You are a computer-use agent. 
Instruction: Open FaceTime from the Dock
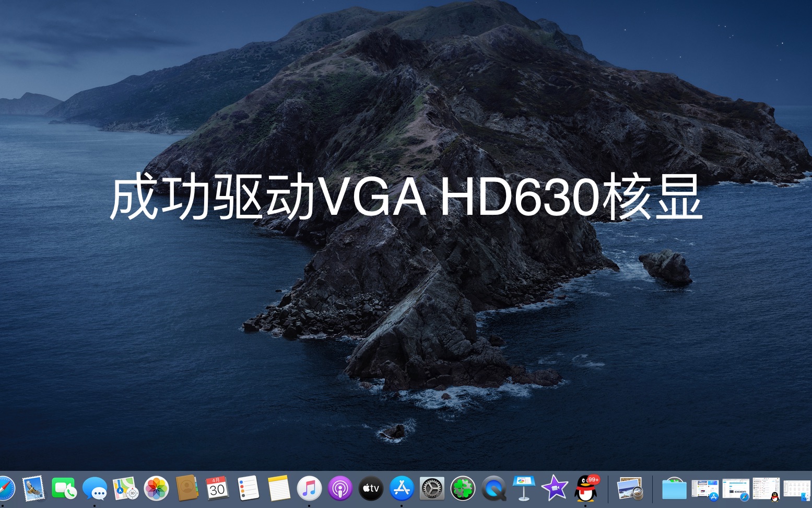click(x=64, y=489)
